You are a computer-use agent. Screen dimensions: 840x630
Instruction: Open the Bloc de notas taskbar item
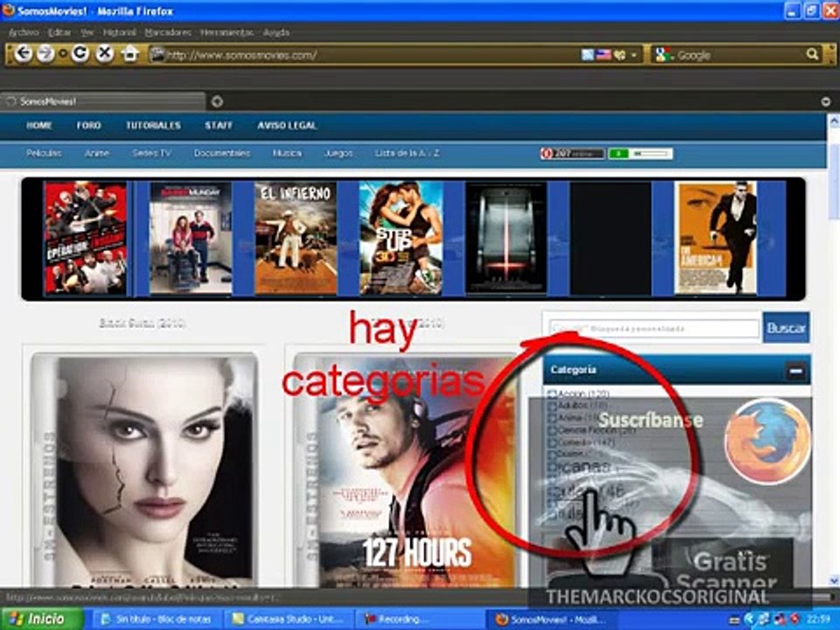click(156, 619)
